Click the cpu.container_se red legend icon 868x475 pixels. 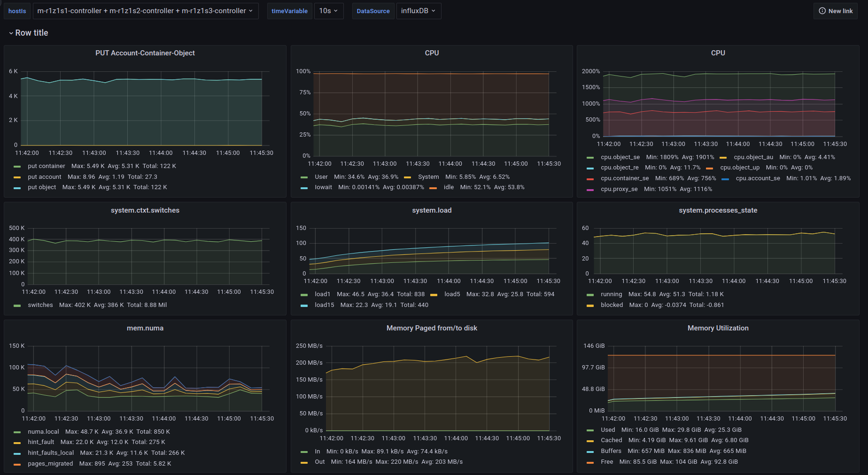[x=590, y=179]
